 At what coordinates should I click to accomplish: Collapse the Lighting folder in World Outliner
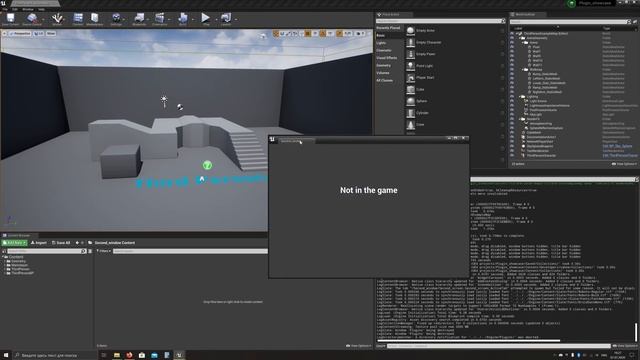pos(520,97)
